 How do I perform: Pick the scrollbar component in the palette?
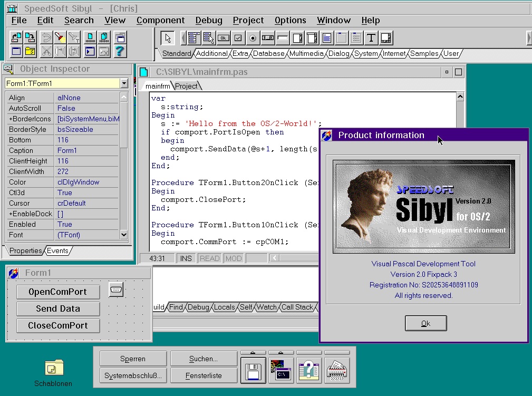click(x=268, y=38)
